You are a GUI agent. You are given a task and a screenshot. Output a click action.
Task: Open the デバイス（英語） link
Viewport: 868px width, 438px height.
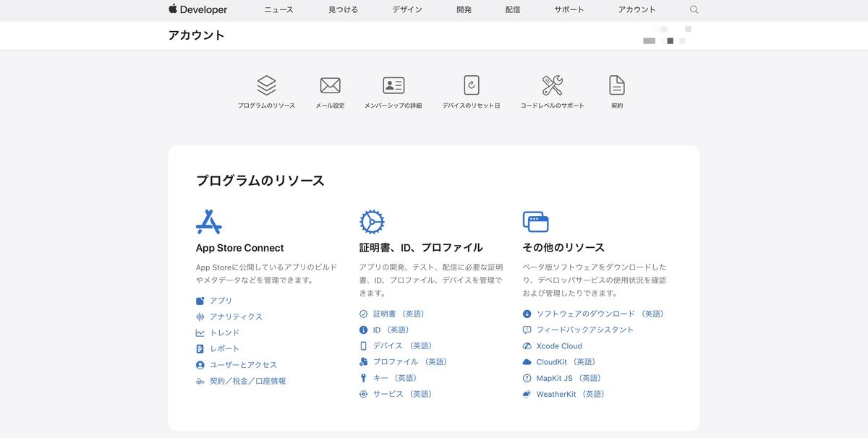[x=403, y=345]
